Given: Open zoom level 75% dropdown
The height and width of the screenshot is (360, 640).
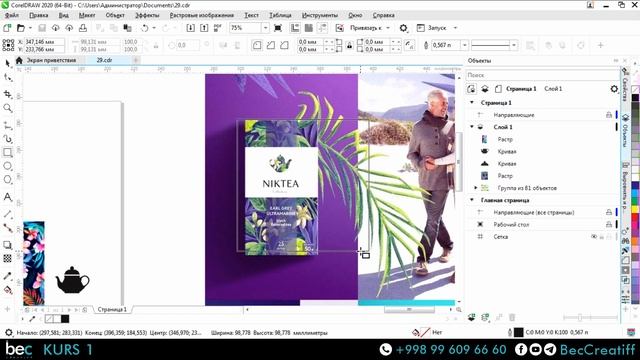Looking at the screenshot, I should pyautogui.click(x=265, y=28).
